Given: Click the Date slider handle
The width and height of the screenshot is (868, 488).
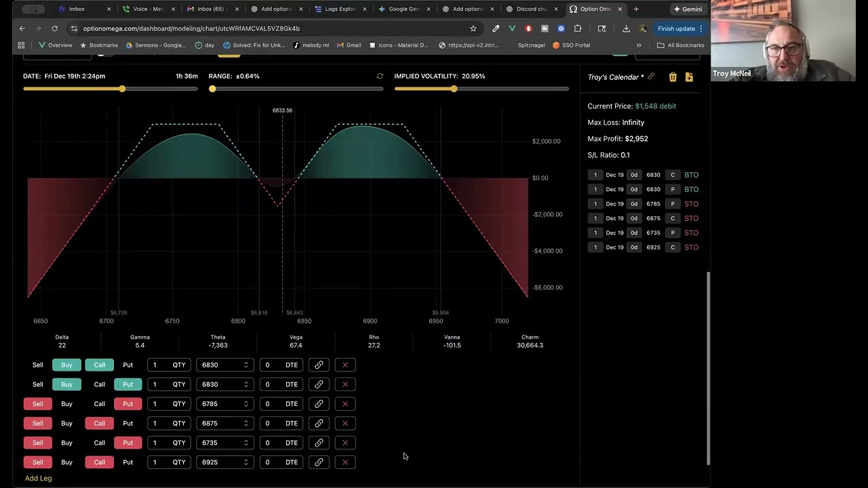Looking at the screenshot, I should pyautogui.click(x=122, y=89).
